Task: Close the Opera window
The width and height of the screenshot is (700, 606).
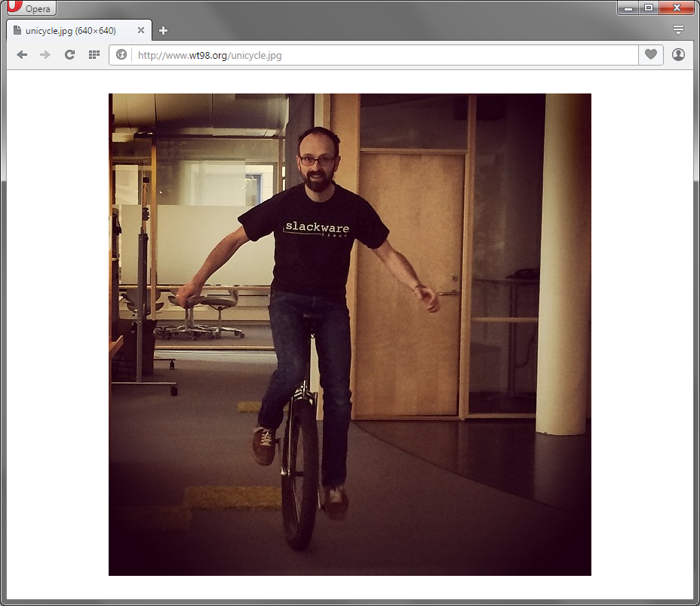Action: pos(677,8)
